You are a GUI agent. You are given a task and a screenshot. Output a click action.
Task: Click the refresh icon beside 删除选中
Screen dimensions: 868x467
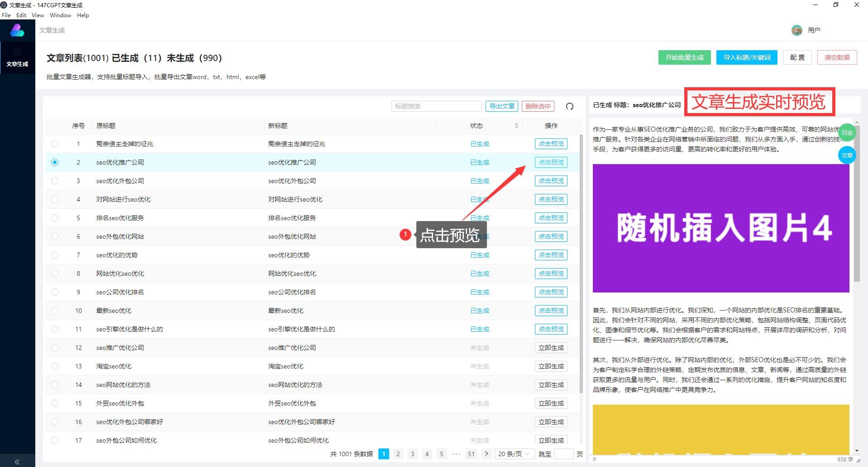[570, 106]
